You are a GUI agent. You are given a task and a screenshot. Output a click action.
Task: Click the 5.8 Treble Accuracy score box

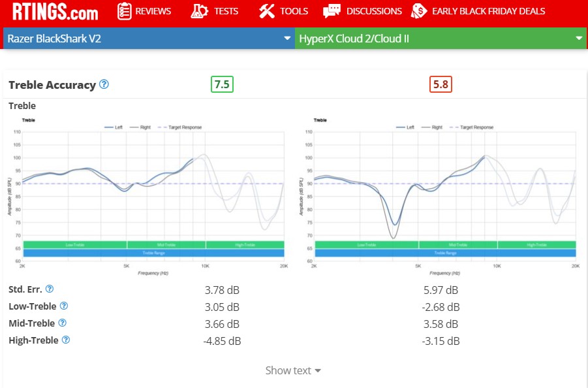click(x=441, y=84)
